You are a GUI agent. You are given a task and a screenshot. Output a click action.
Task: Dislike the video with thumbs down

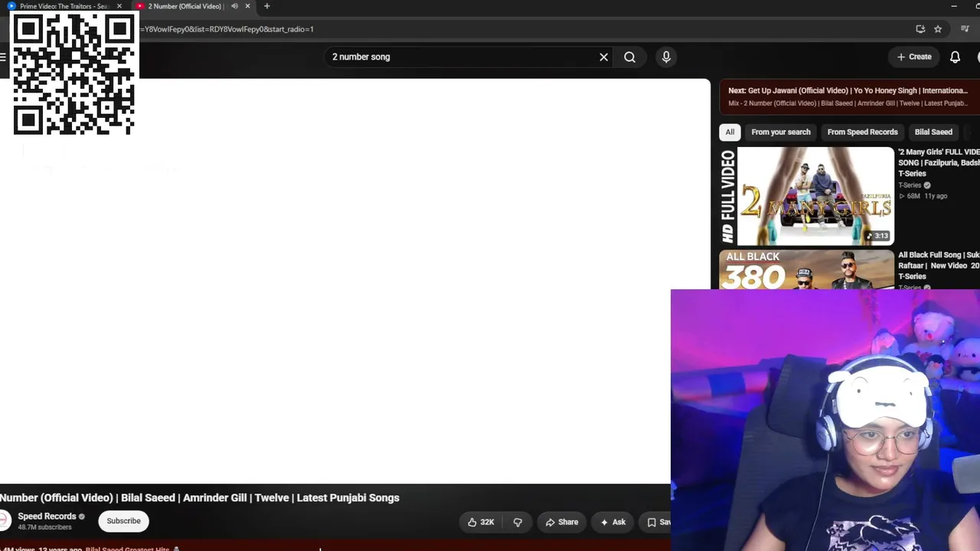click(518, 522)
